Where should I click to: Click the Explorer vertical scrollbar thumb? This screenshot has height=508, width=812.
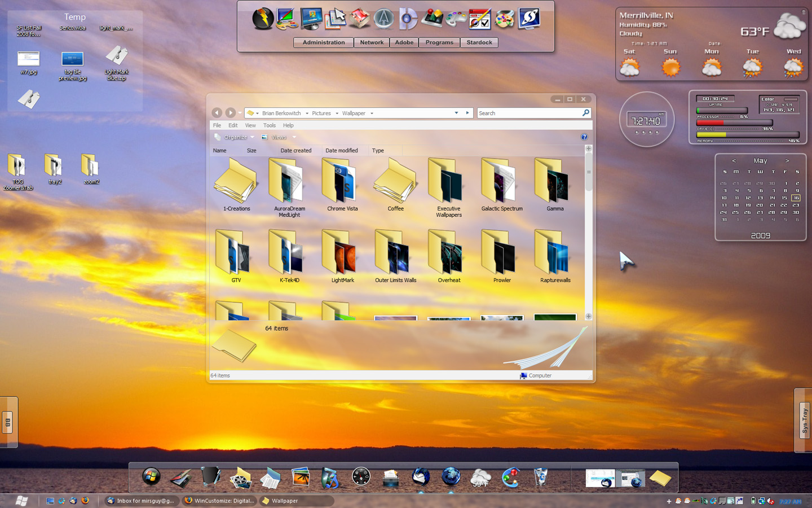[589, 172]
